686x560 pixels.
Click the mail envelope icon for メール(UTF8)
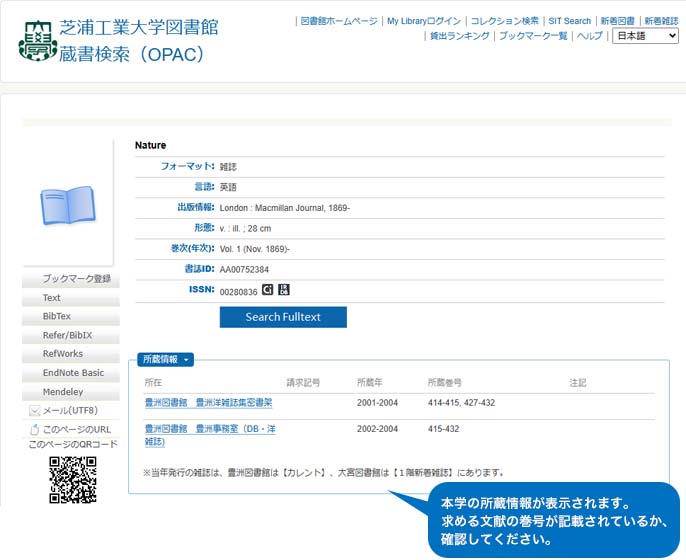35,410
